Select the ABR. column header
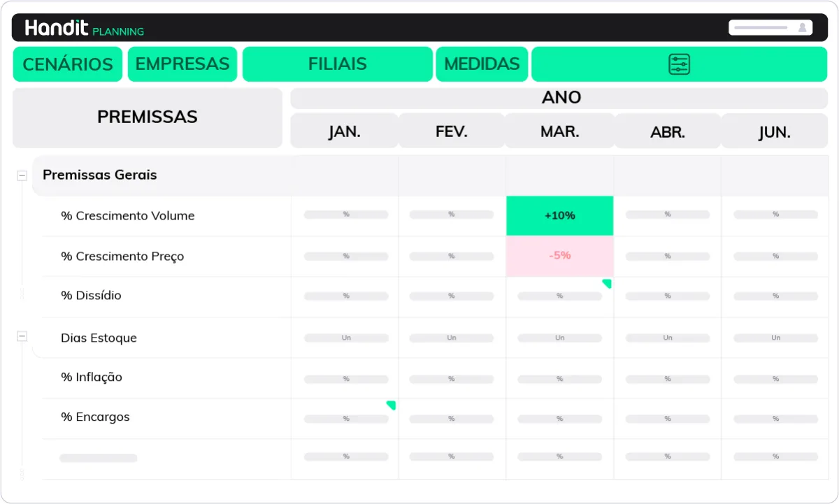Image resolution: width=839 pixels, height=504 pixels. click(668, 131)
